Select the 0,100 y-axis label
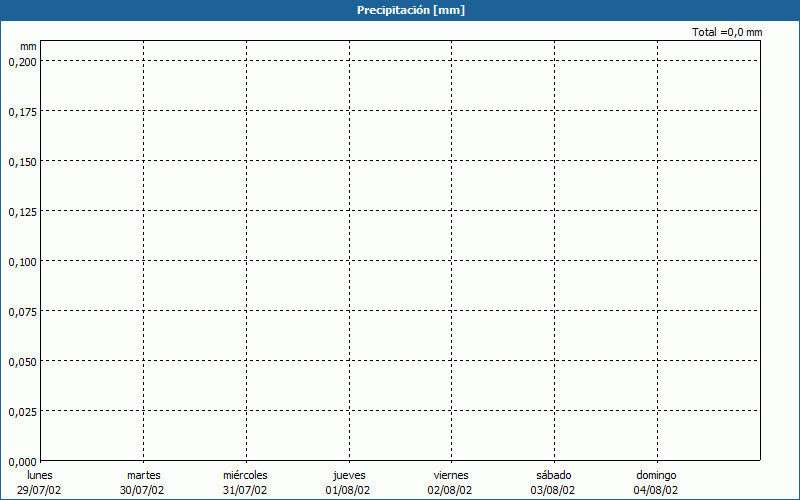Viewport: 800px width, 500px height. pyautogui.click(x=22, y=262)
